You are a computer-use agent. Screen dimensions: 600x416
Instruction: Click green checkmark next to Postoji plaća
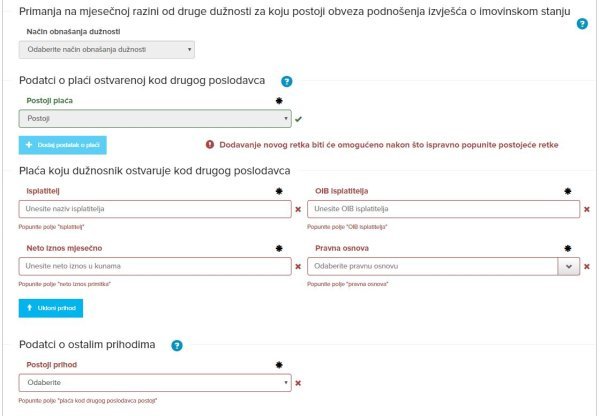click(x=298, y=119)
